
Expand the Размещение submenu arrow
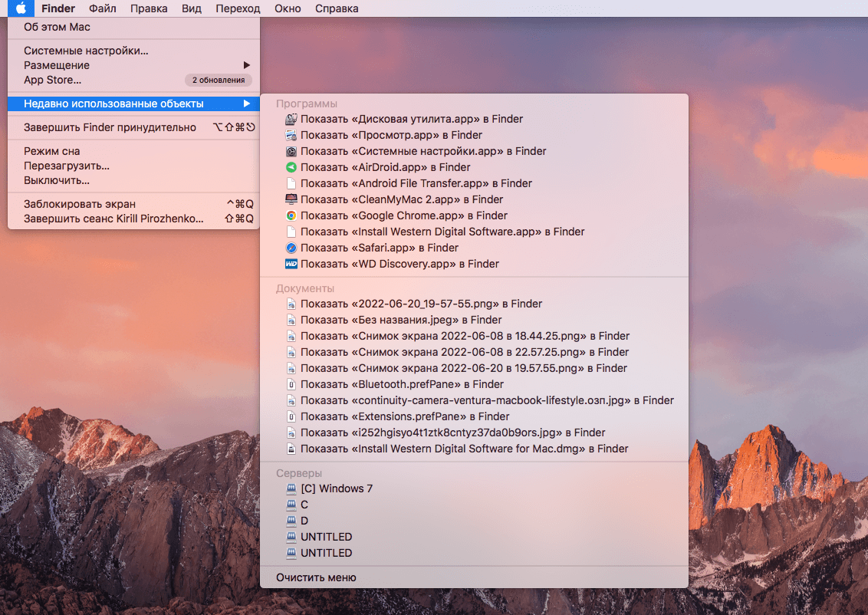click(x=247, y=65)
